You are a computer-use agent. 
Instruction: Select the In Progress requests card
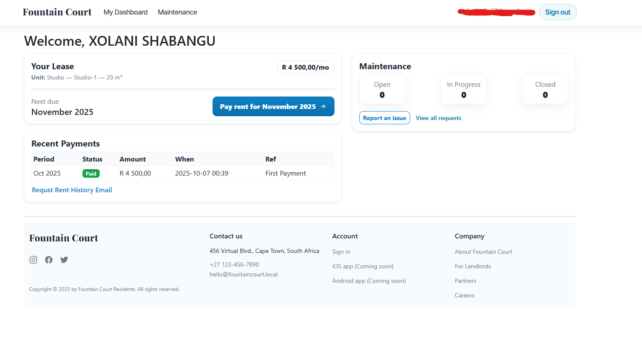pyautogui.click(x=464, y=89)
